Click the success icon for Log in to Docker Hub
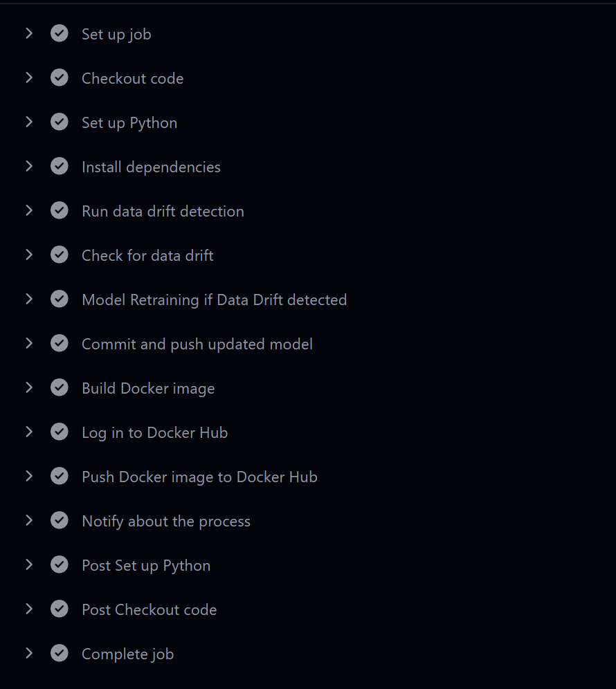The height and width of the screenshot is (689, 616). coord(60,432)
